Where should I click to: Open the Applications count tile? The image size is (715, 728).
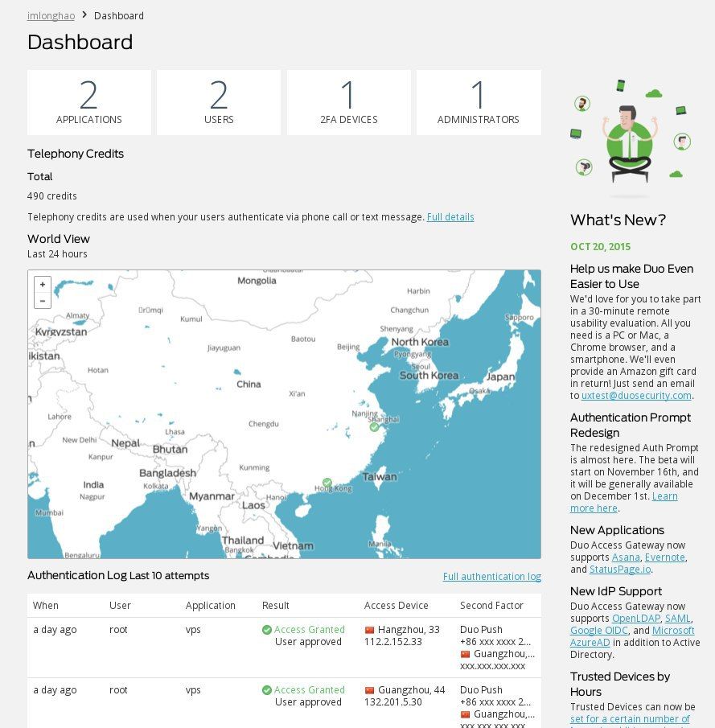pos(89,102)
